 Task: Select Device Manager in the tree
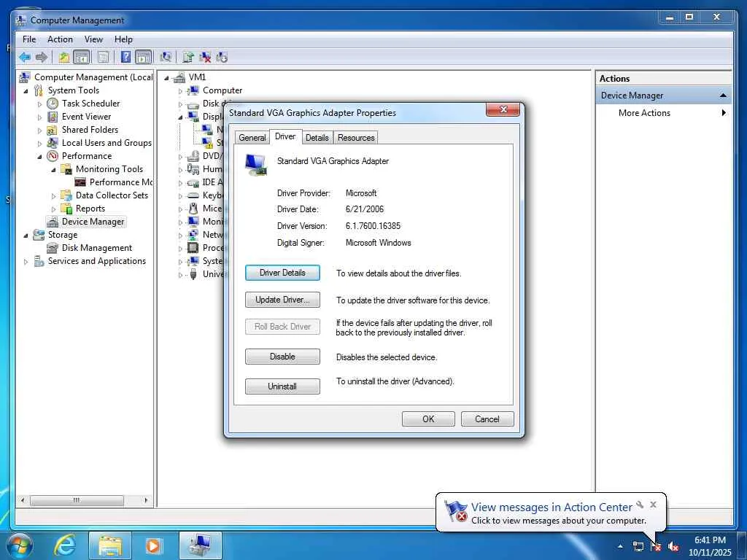pyautogui.click(x=93, y=222)
